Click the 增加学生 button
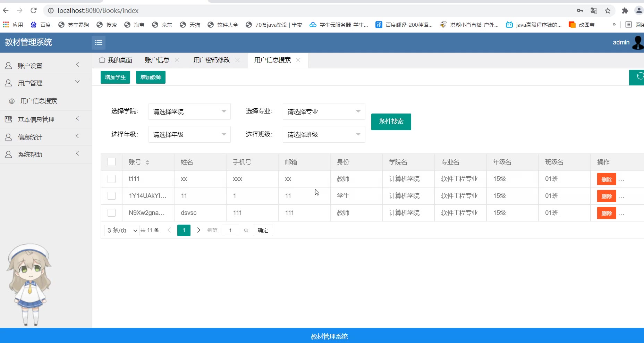 click(115, 77)
